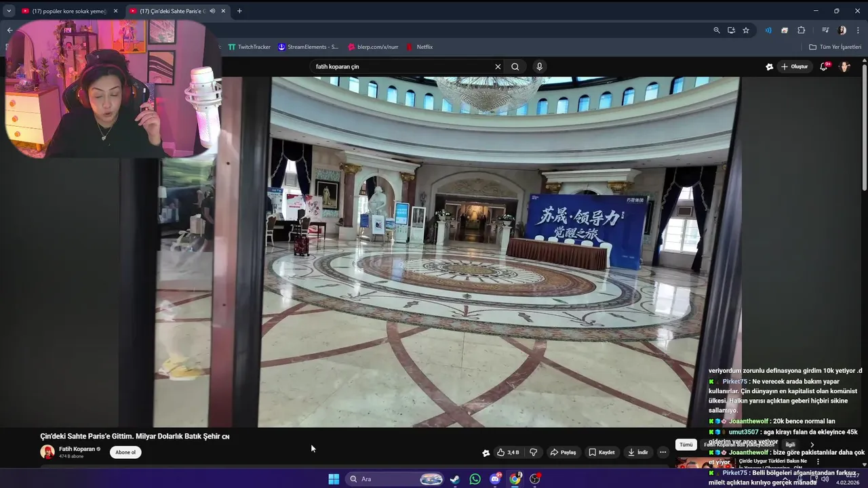Click the 'İndir' download button
The image size is (868, 488).
pos(637,452)
